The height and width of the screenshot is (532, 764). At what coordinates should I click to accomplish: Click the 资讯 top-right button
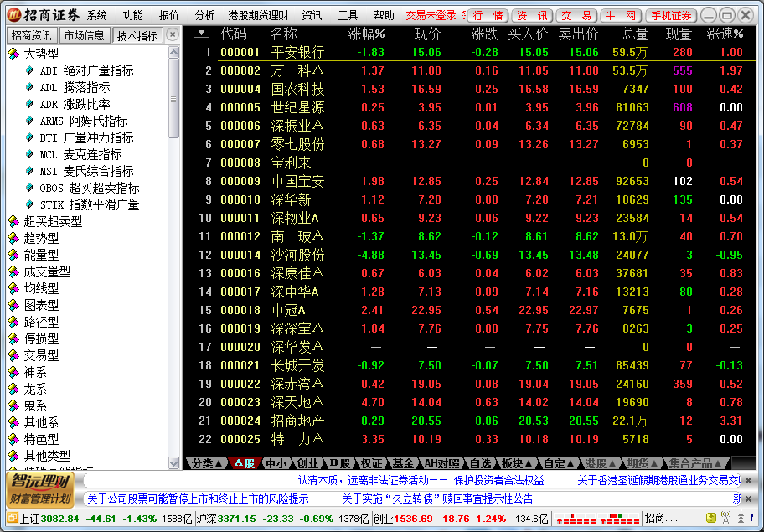pos(532,16)
